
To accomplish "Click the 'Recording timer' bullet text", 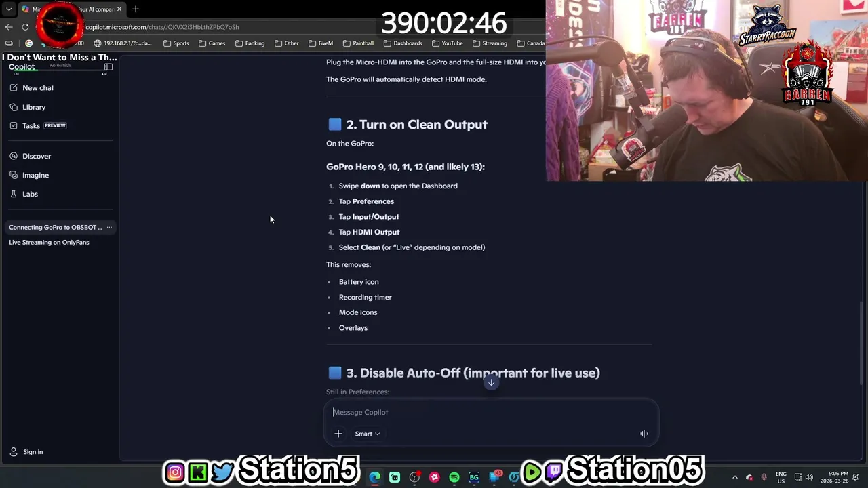I will point(365,297).
